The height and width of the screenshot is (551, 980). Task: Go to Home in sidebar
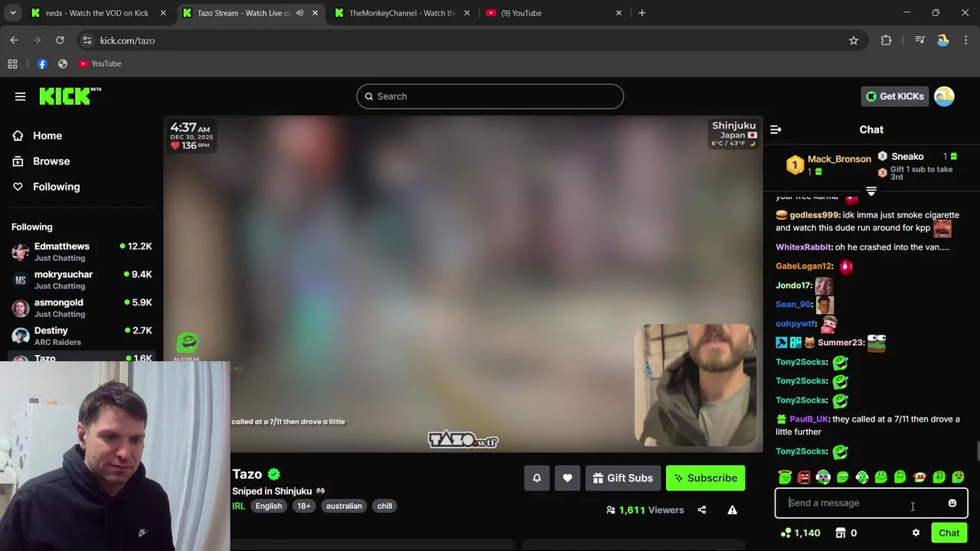47,135
